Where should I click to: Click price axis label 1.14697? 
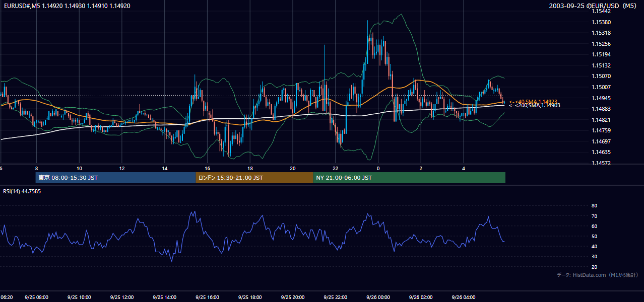coord(601,142)
